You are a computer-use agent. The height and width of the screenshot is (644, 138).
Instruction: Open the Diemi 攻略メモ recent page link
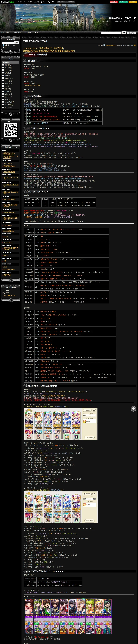coord(8,231)
